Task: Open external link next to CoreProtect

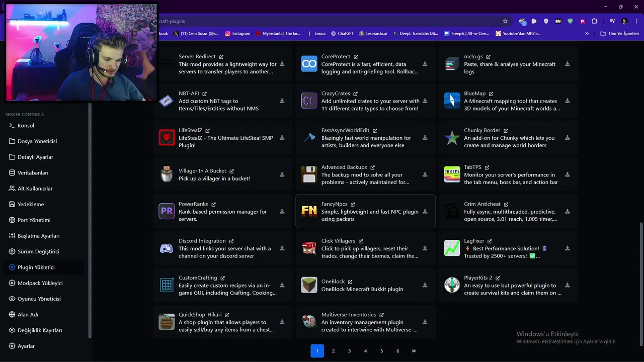Action: point(356,57)
